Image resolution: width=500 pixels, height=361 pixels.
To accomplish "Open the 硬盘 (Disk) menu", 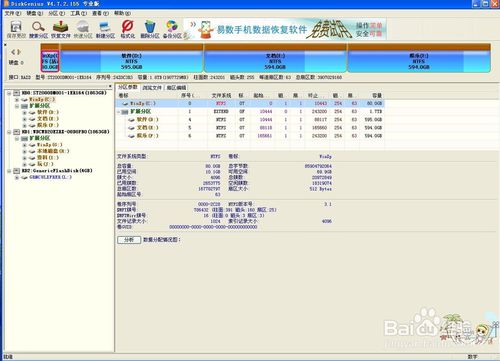I will pyautogui.click(x=35, y=13).
